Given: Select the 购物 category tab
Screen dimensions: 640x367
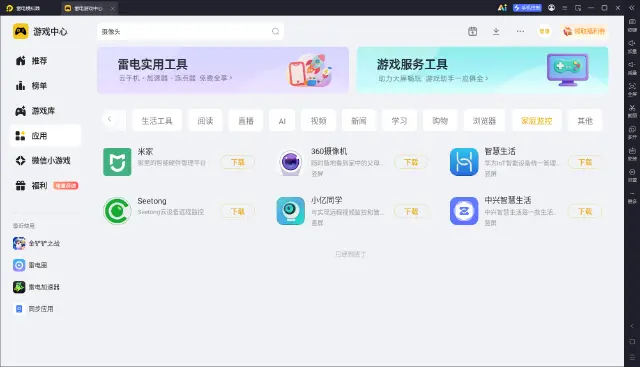Looking at the screenshot, I should (x=440, y=121).
